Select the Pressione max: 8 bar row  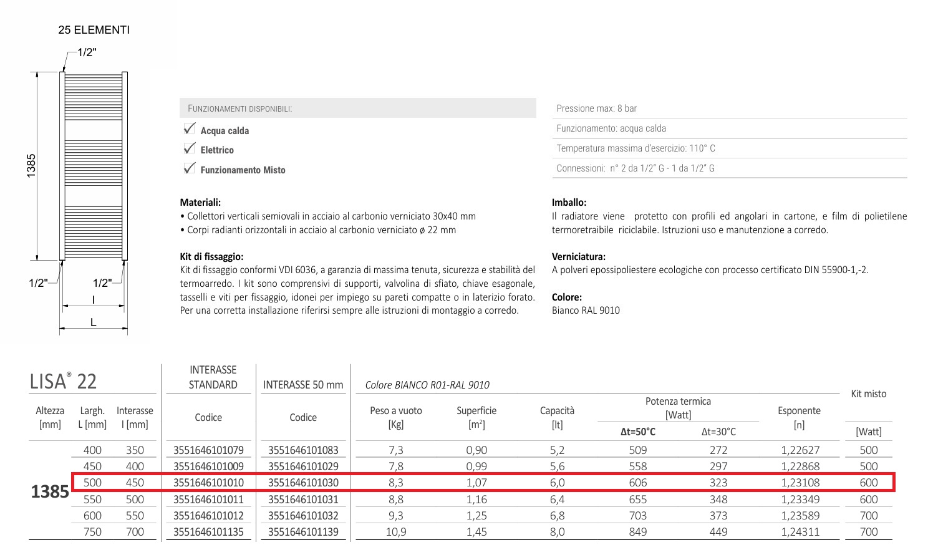coord(728,109)
